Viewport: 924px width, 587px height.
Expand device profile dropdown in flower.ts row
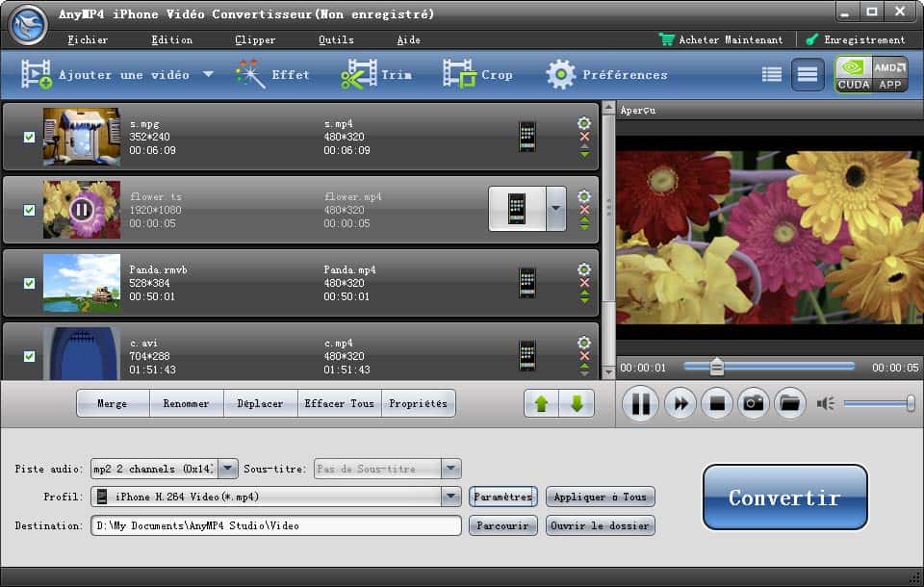click(555, 209)
